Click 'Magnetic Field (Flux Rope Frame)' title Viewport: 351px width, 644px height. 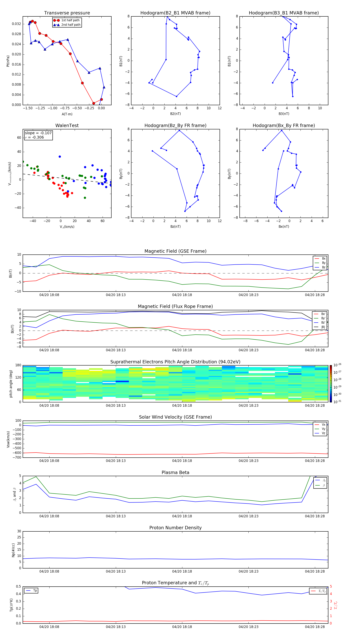pos(175,307)
